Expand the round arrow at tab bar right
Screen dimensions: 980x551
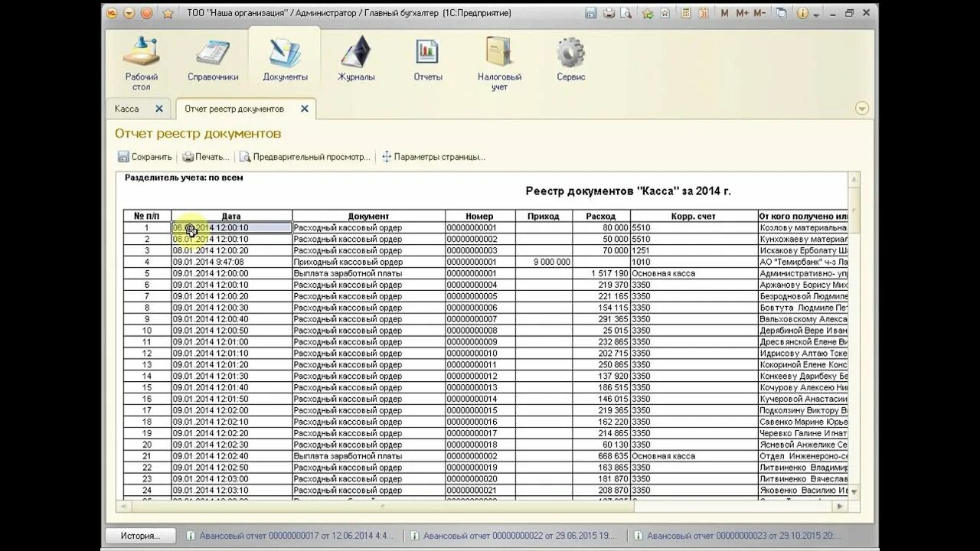[x=862, y=109]
